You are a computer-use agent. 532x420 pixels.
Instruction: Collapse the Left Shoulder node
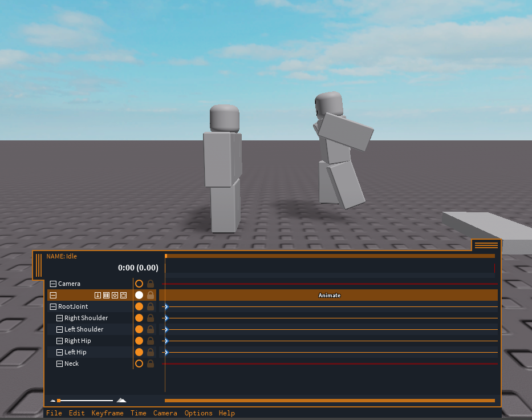59,329
